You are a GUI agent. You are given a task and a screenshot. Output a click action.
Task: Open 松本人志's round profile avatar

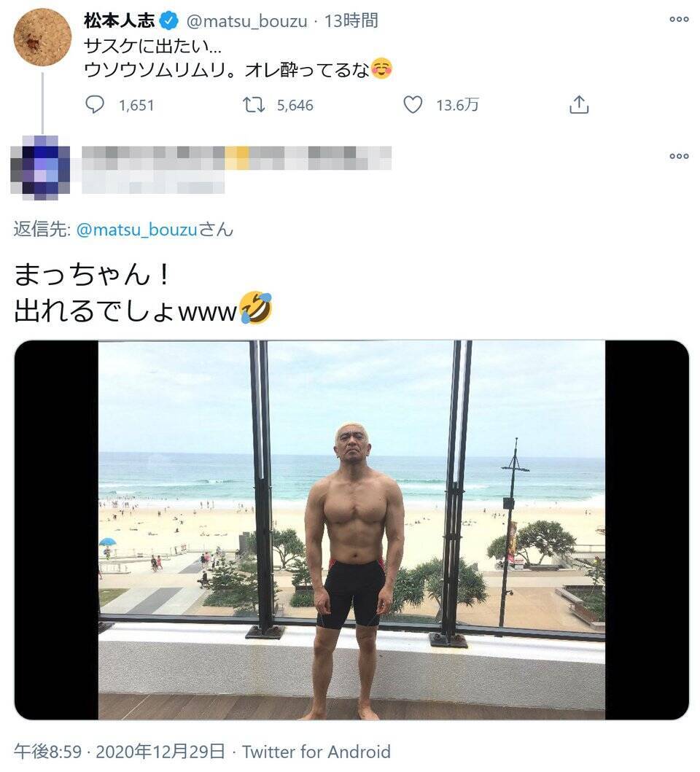pyautogui.click(x=42, y=36)
